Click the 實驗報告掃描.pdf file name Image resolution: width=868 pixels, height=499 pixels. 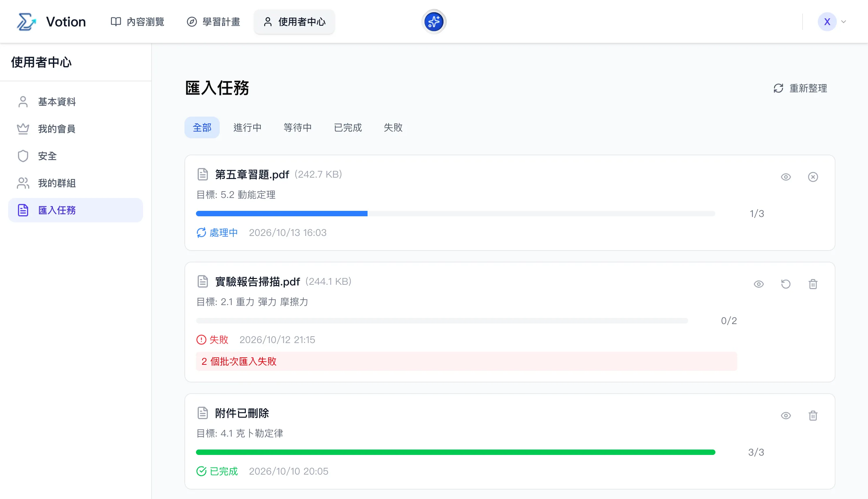click(257, 281)
